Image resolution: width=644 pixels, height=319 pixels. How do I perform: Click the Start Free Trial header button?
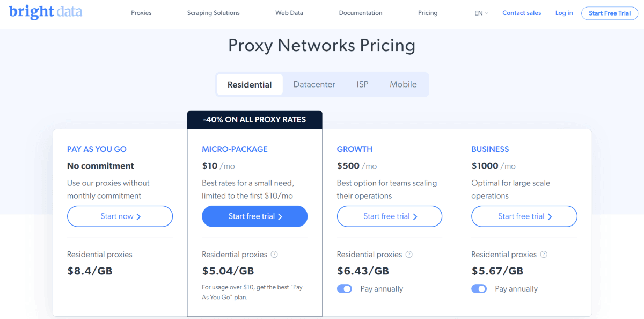click(610, 13)
